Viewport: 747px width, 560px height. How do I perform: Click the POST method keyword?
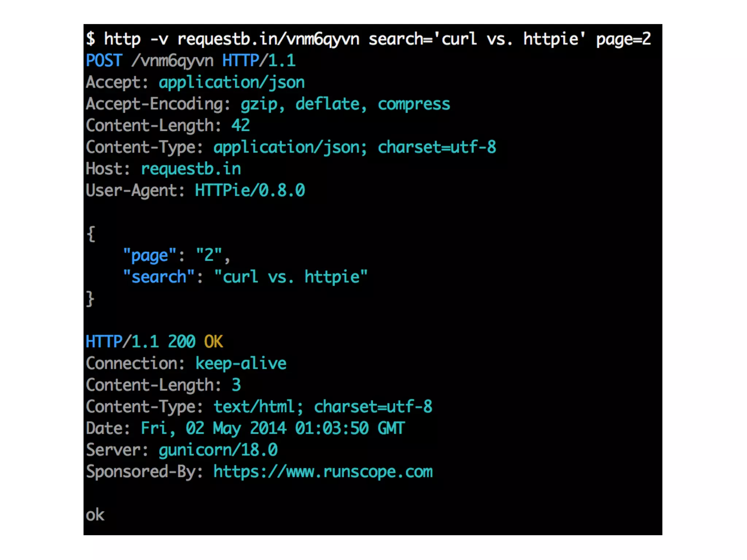[104, 61]
